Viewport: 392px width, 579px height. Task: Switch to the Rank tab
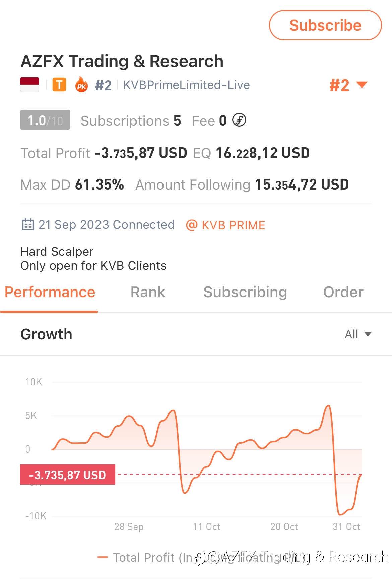click(148, 292)
